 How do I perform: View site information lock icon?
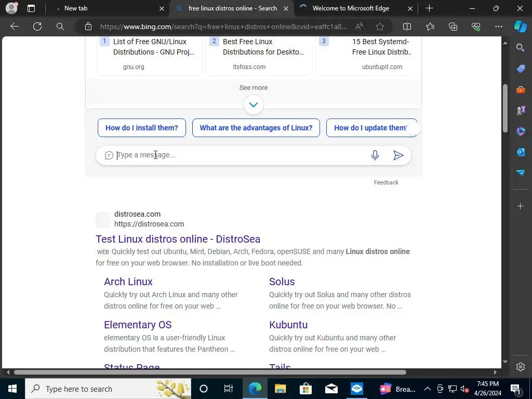88,26
